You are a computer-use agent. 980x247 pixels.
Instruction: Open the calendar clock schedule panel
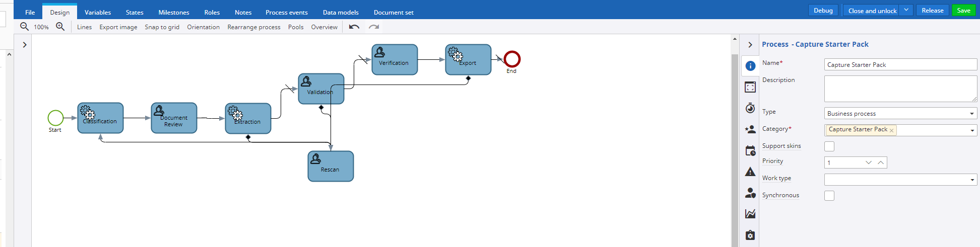(750, 151)
